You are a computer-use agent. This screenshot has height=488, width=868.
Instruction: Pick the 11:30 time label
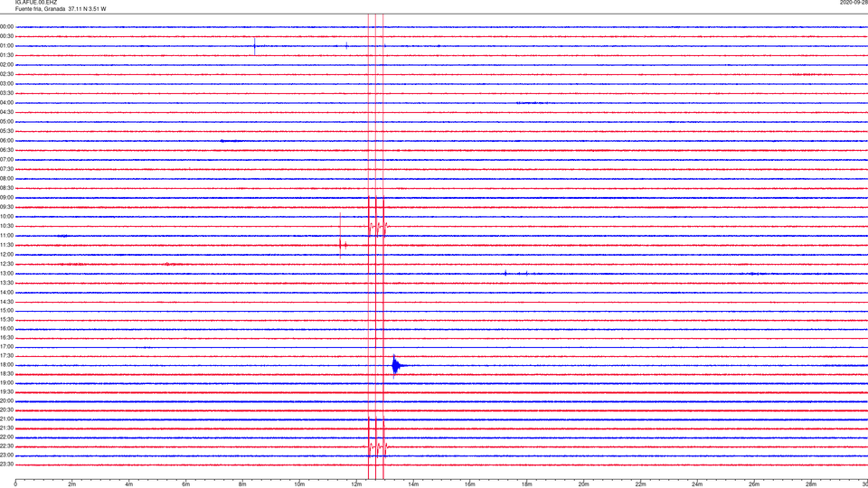(6, 245)
